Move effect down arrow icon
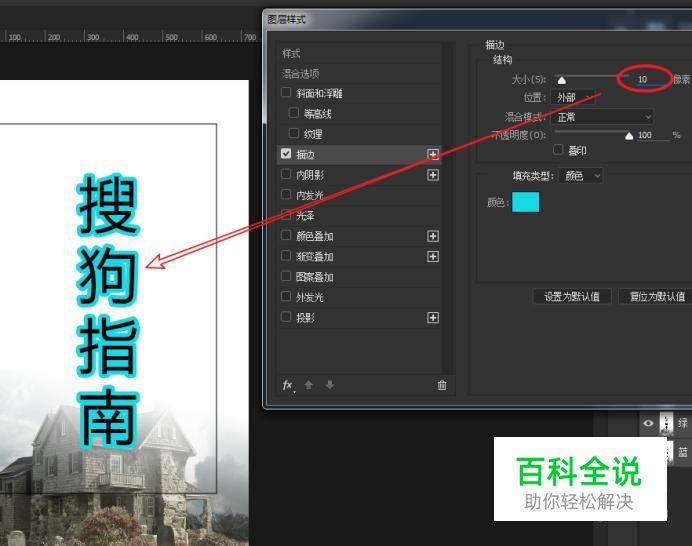Image resolution: width=692 pixels, height=546 pixels. (329, 385)
